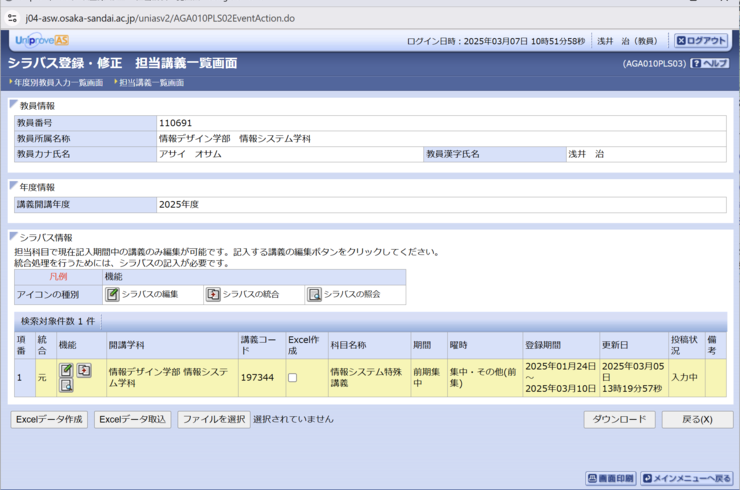
Task: Click the 集中・その他 day-time cell
Action: pos(485,378)
